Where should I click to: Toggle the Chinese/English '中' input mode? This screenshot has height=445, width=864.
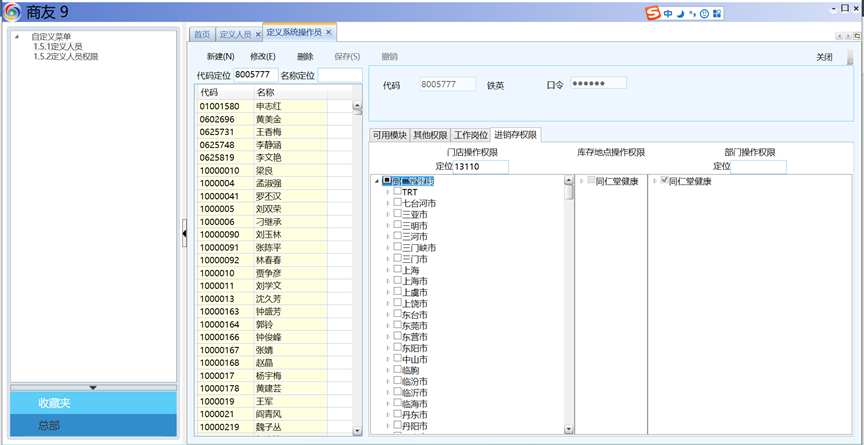(668, 14)
